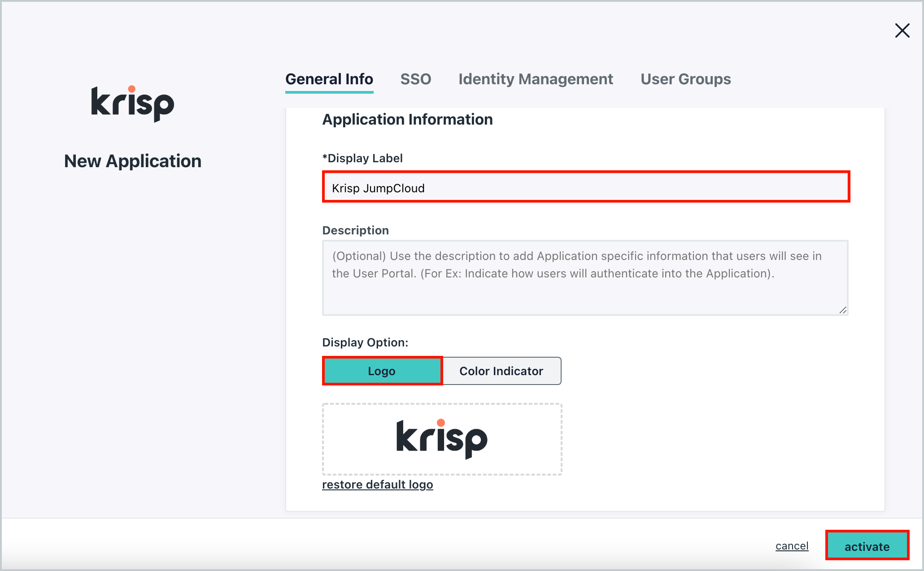The width and height of the screenshot is (924, 571).
Task: Activate the new application
Action: [867, 546]
